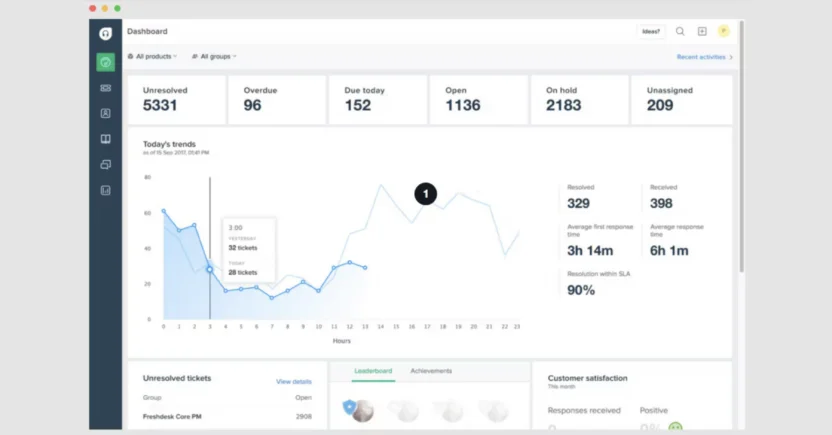Switch to the Leaderboard tab
The height and width of the screenshot is (435, 832).
click(372, 371)
